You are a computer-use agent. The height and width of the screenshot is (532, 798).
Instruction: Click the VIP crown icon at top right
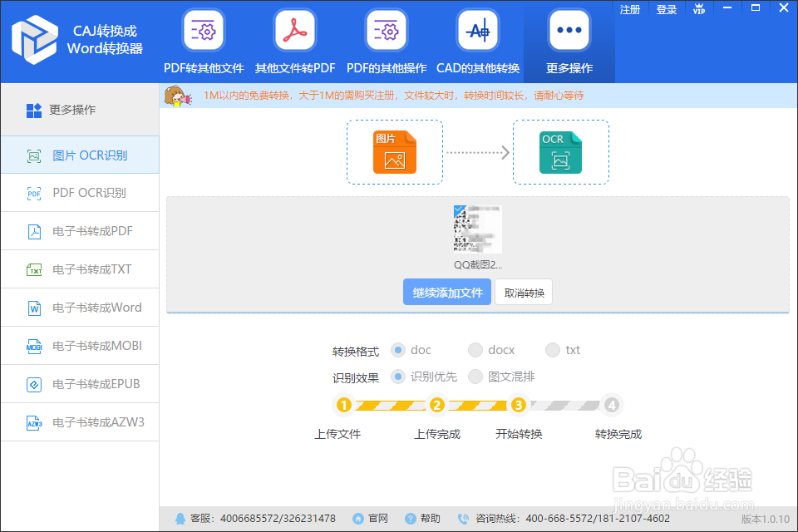coord(699,10)
